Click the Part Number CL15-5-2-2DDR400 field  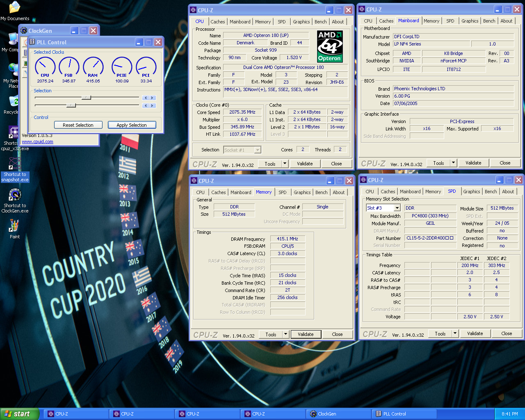coord(430,238)
